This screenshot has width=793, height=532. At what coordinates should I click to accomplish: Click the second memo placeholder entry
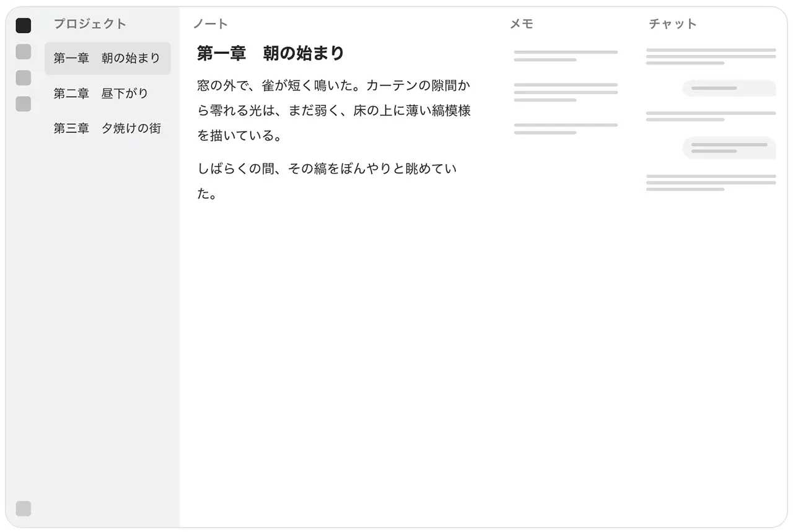coord(566,92)
